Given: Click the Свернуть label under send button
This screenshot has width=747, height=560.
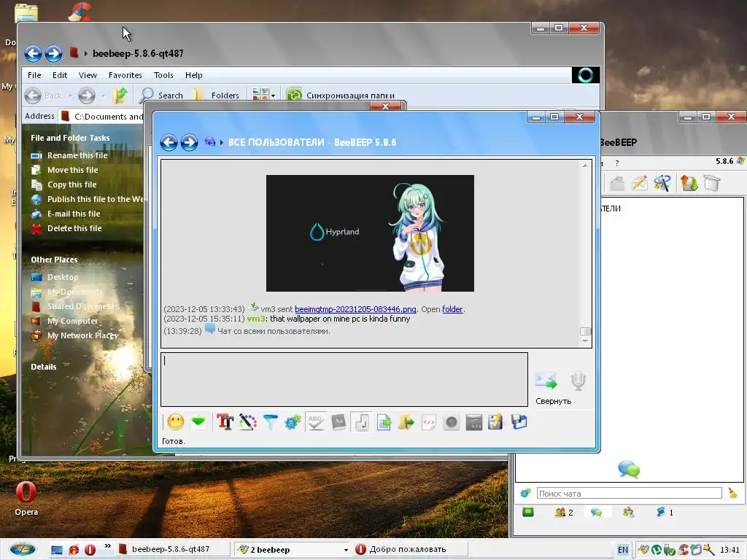Looking at the screenshot, I should point(553,402).
